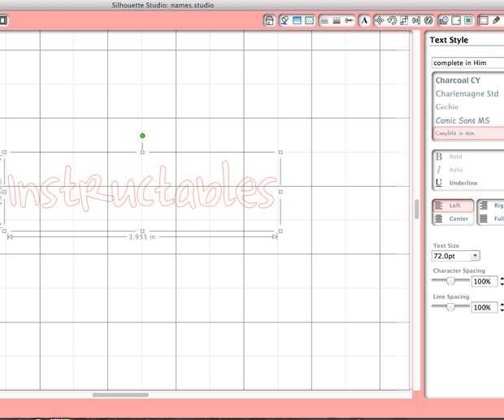
Task: Click the 'Text Style' panel title
Action: point(449,40)
